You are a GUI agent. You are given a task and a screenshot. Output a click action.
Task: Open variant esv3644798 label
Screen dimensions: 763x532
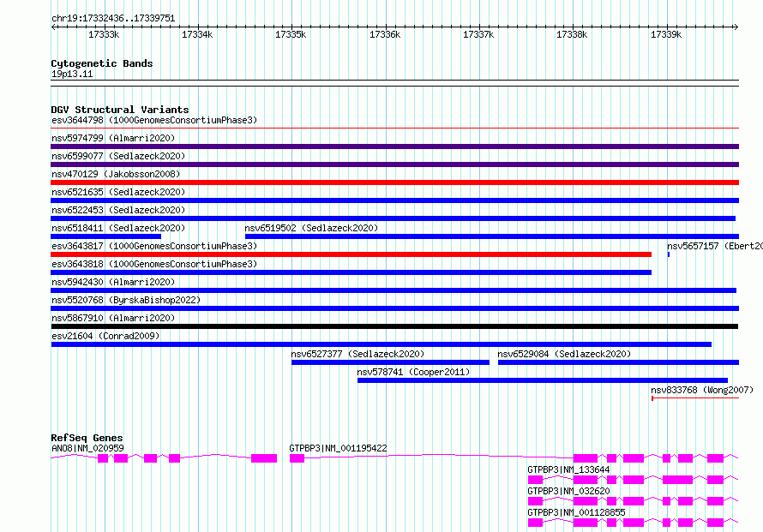click(154, 120)
